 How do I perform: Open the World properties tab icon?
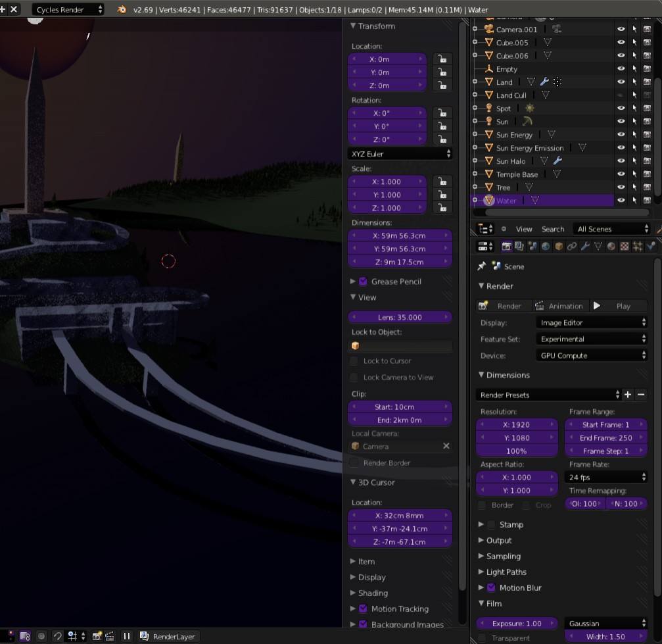tap(546, 246)
